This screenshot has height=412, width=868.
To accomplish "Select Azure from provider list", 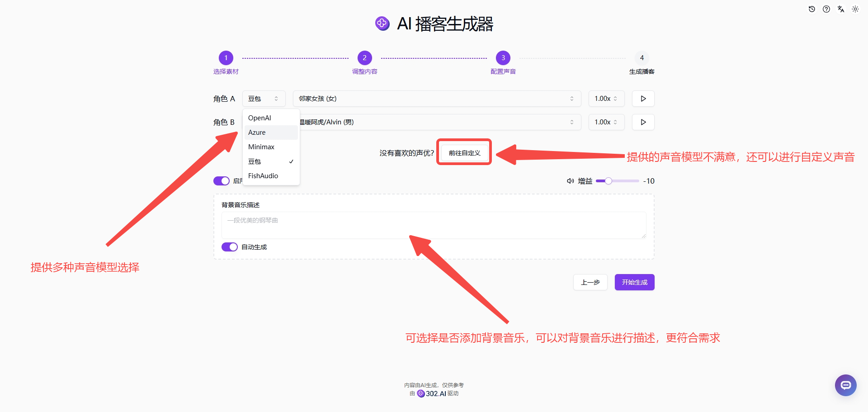I will 271,133.
